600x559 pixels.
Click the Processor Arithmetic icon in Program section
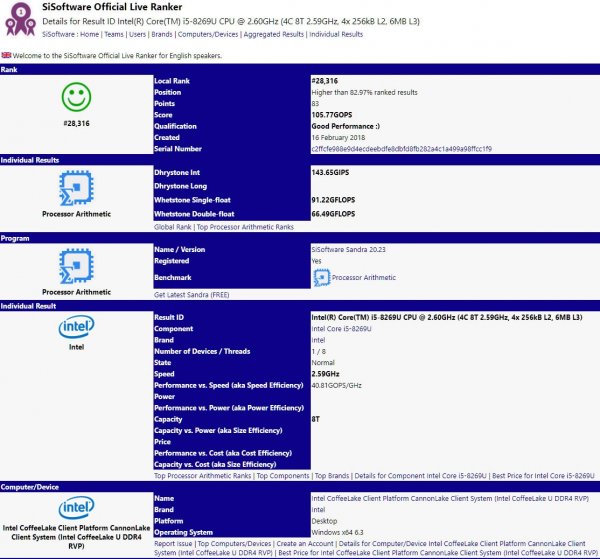76,266
